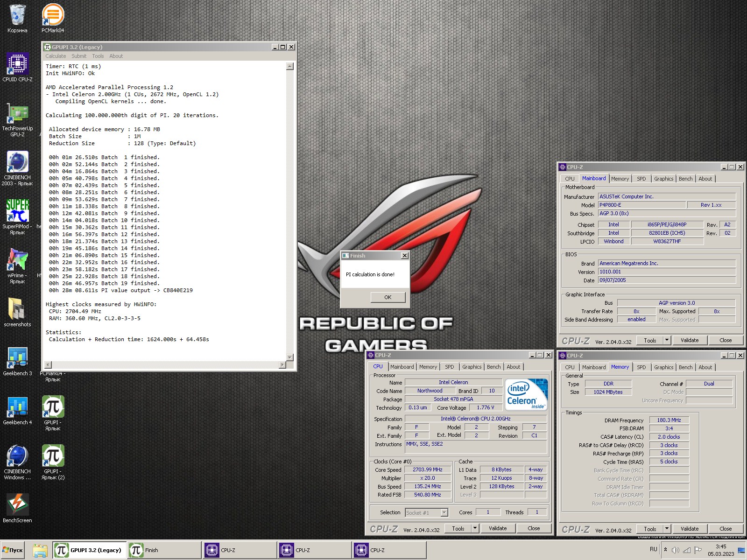
Task: Launch CINEBENCH Windows desktop icon
Action: coord(17,462)
